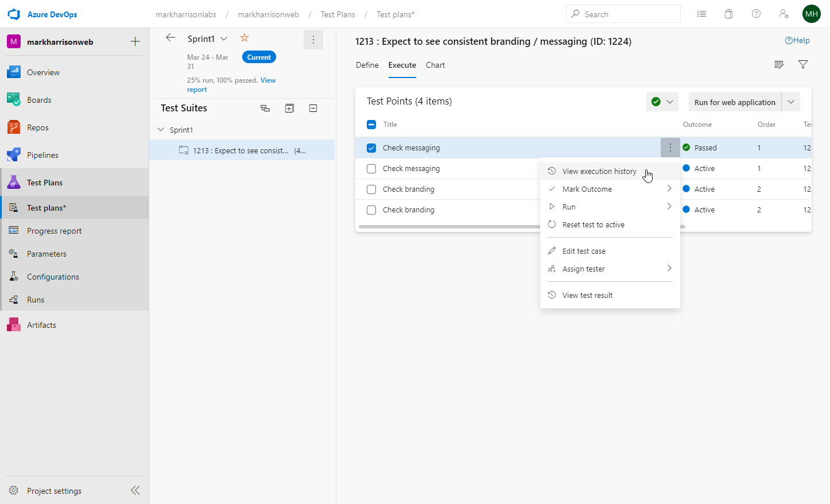
Task: Click the filter funnel icon
Action: point(803,65)
